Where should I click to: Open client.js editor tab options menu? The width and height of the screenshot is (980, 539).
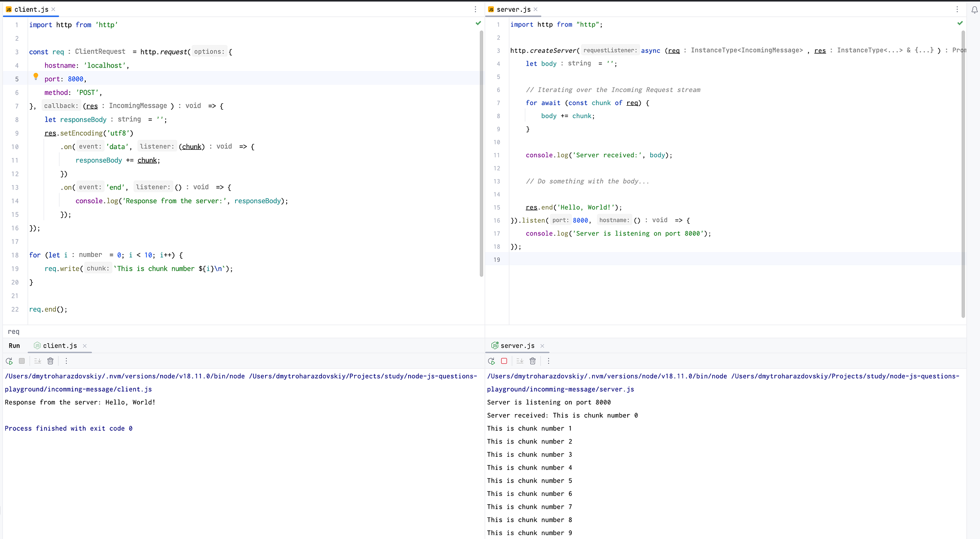pyautogui.click(x=475, y=9)
